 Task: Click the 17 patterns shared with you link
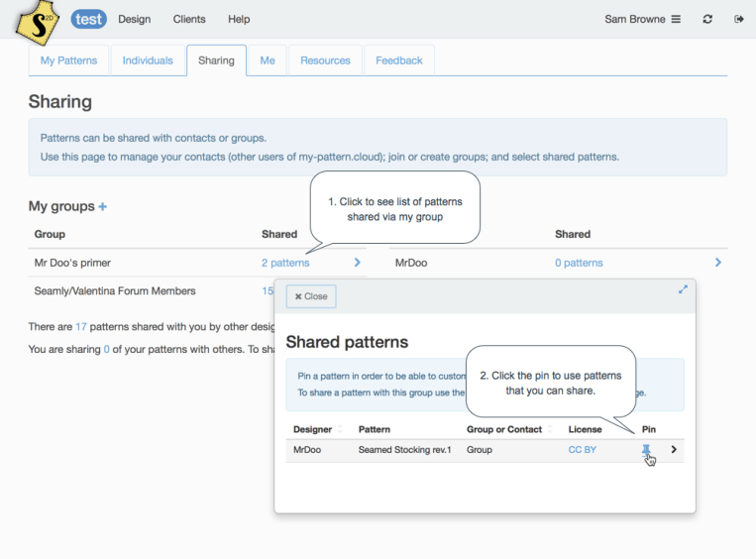pyautogui.click(x=81, y=326)
